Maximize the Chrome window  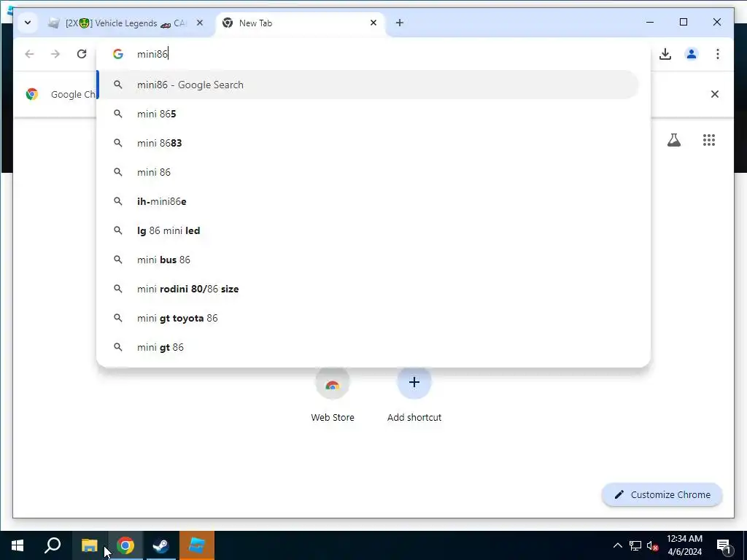[x=683, y=23]
